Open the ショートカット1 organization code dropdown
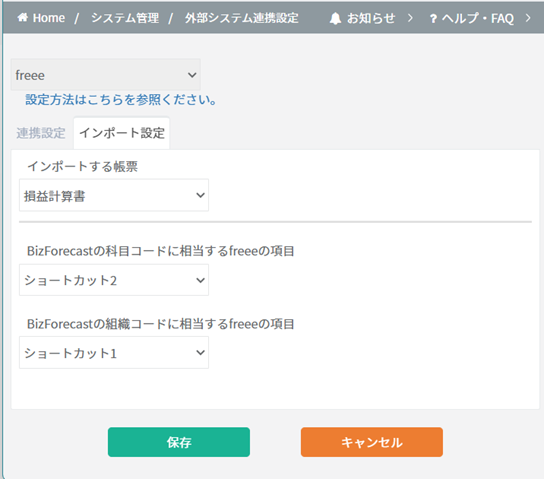Screen dimensions: 544x479 114,353
